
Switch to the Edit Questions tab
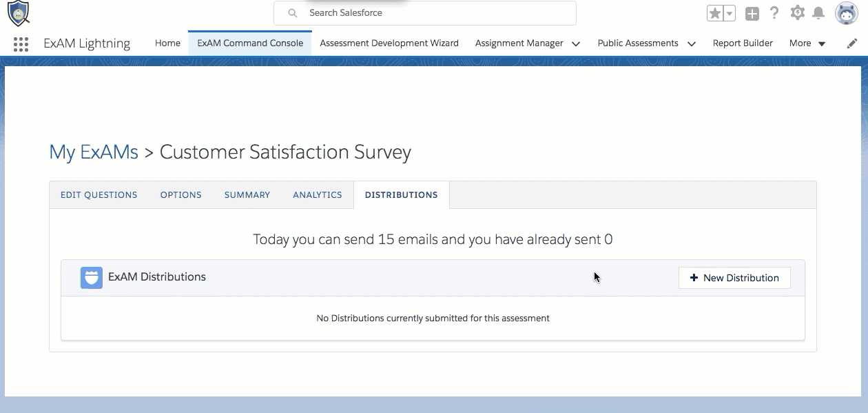click(x=99, y=195)
